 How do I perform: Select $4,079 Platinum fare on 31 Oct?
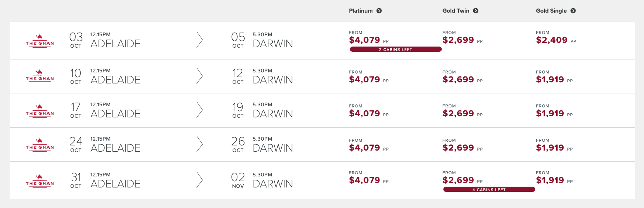coord(364,180)
